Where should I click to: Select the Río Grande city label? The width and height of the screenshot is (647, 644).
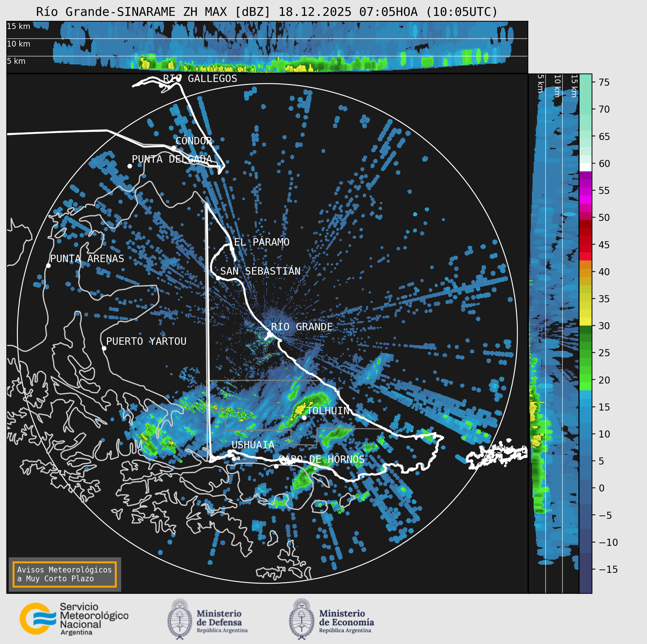pyautogui.click(x=302, y=327)
